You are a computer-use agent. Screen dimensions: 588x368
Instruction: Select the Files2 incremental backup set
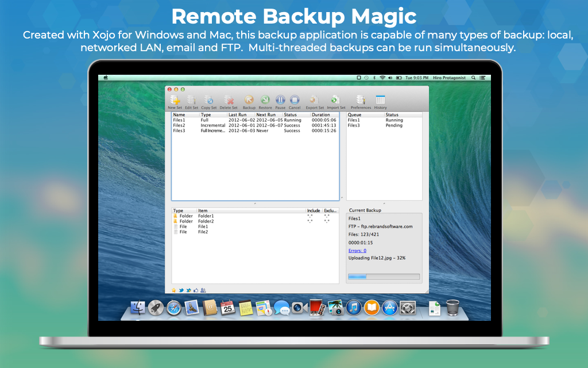(180, 125)
